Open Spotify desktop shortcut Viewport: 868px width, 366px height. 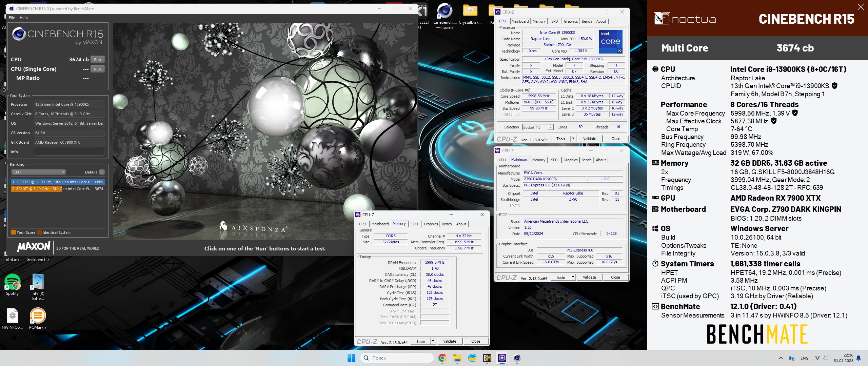[x=12, y=285]
